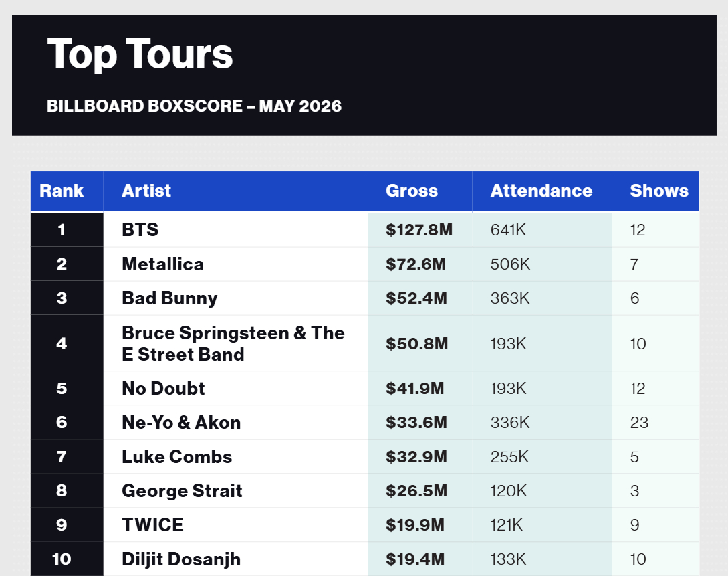Select the Billboard Boxscore May 2026 subtitle
728x576 pixels.
click(194, 106)
